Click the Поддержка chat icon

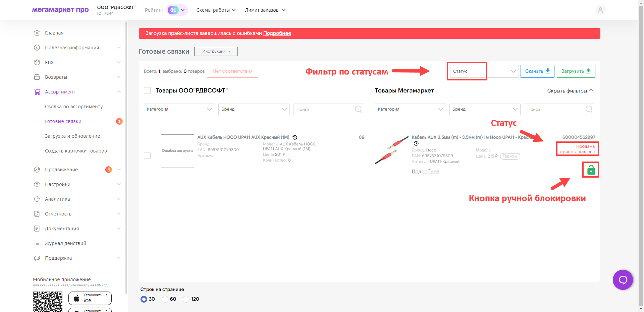[37, 258]
